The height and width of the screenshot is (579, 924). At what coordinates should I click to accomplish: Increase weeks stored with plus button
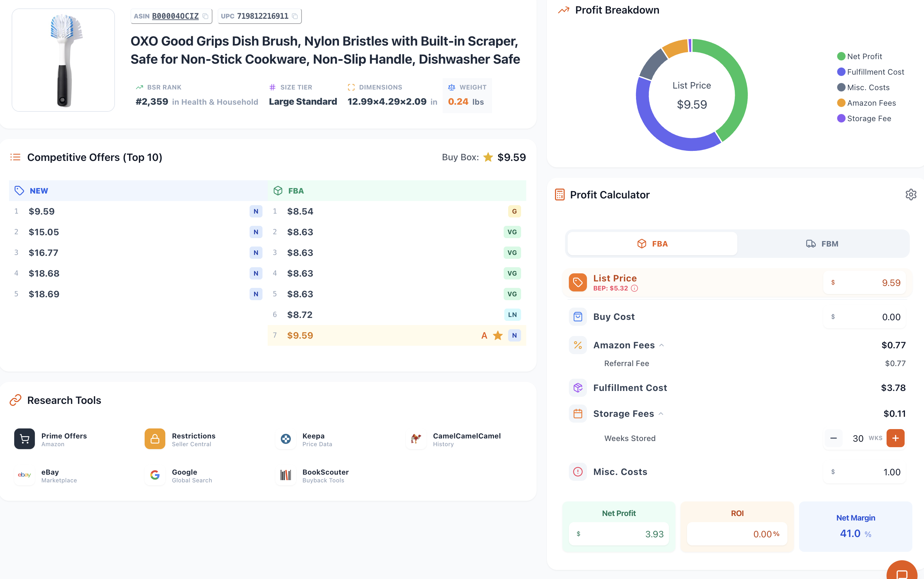(x=895, y=438)
